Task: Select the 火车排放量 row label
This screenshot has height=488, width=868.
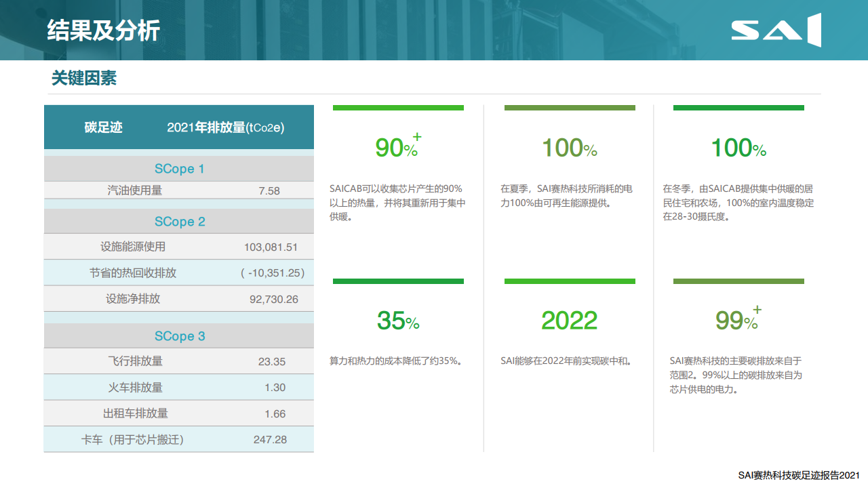Action: [x=135, y=387]
